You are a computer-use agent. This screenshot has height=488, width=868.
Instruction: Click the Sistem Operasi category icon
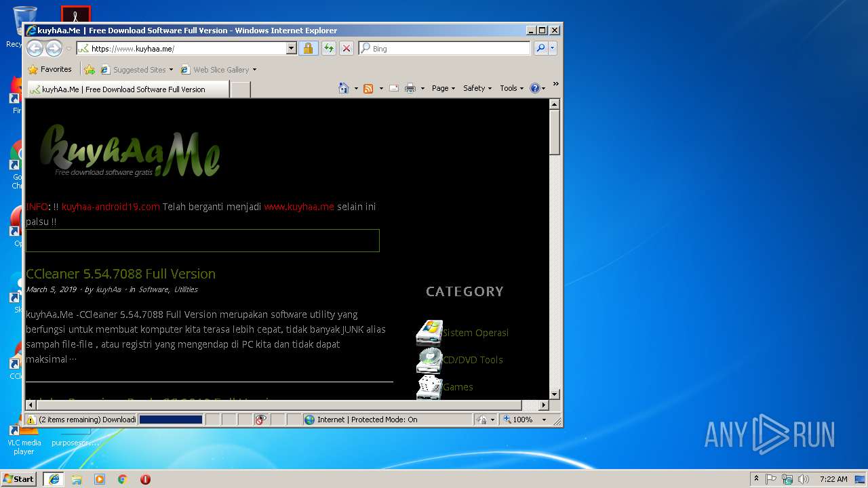429,333
